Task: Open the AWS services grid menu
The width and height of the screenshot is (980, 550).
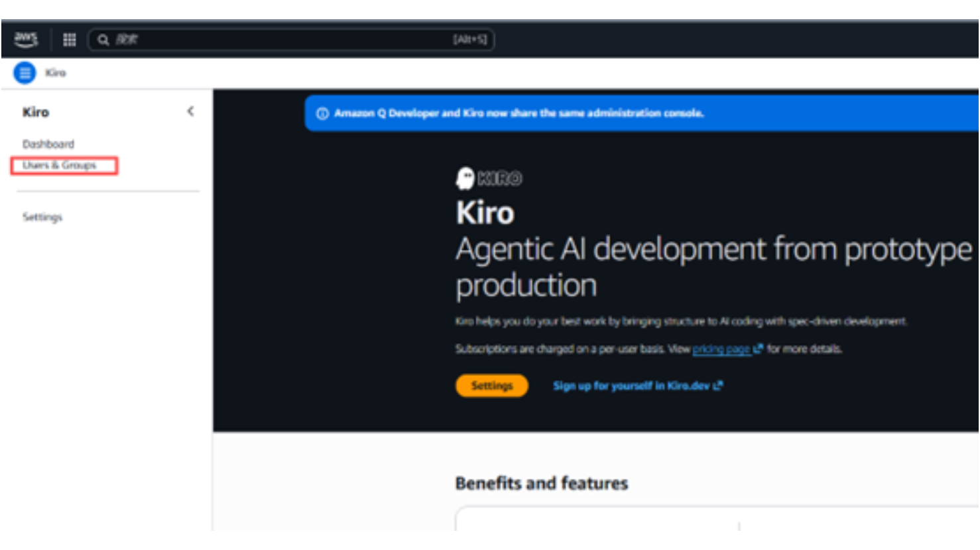Action: tap(70, 40)
